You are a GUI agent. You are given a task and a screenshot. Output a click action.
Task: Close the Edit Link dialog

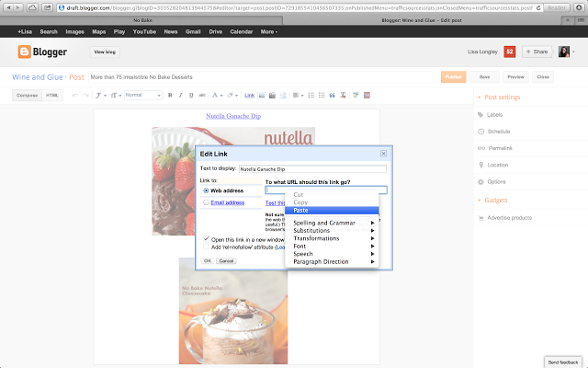(383, 154)
